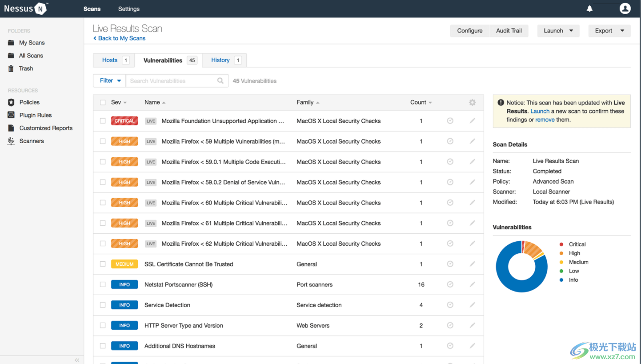Click the pencil edit icon for SSL Certificate row
Image resolution: width=641 pixels, height=364 pixels.
pos(472,264)
